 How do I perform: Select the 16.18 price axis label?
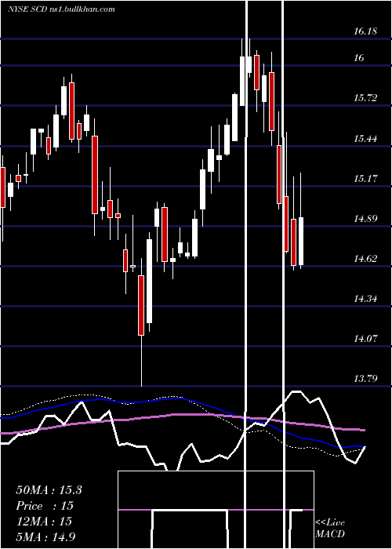(x=365, y=31)
